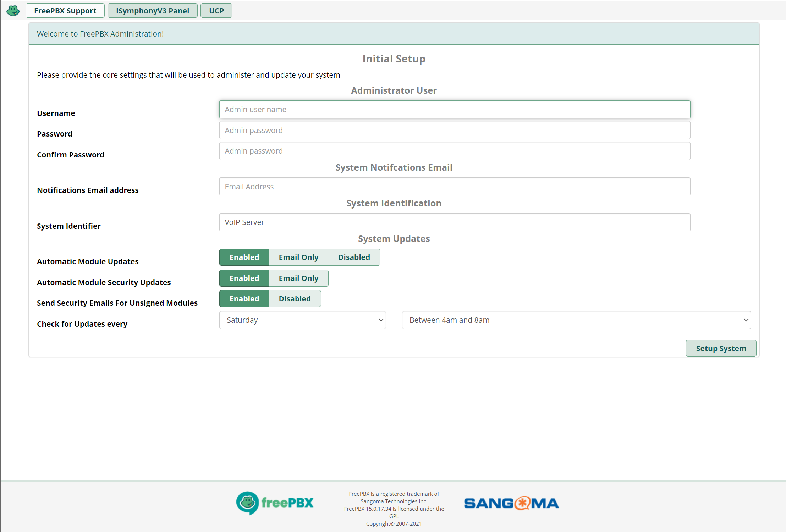Disable Automatic Module Updates
This screenshot has height=532, width=786.
pos(354,257)
